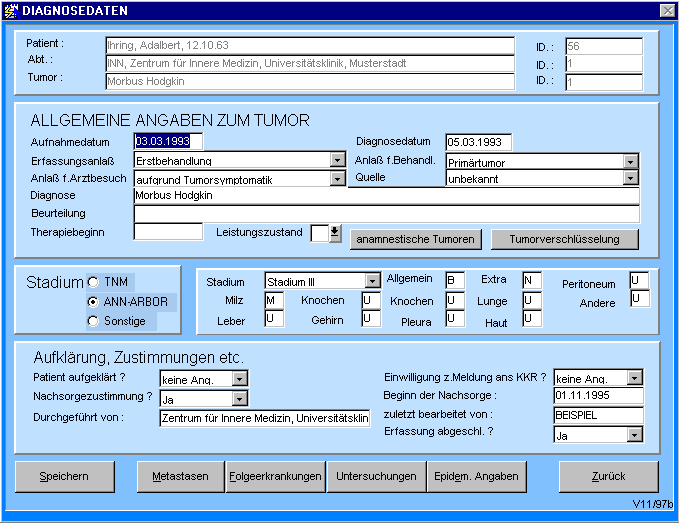Open the Erfassungsanlaß dropdown
This screenshot has height=523, width=679.
[337, 160]
